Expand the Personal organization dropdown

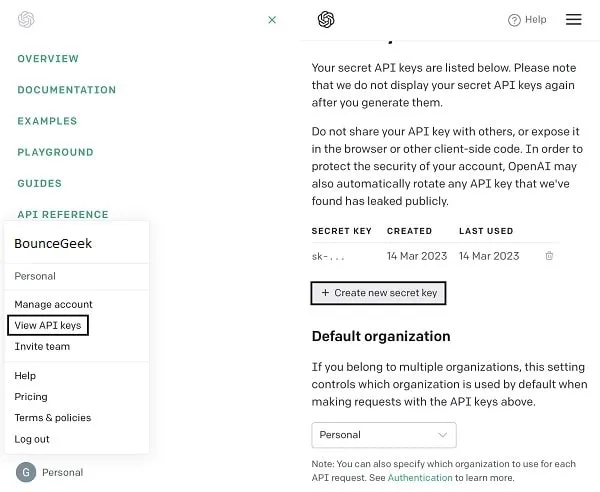384,435
